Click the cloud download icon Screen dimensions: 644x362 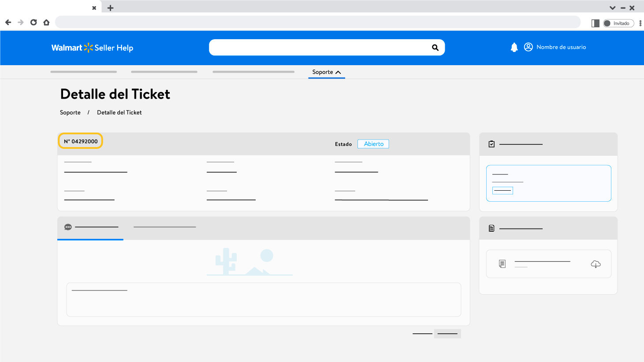[x=596, y=264]
